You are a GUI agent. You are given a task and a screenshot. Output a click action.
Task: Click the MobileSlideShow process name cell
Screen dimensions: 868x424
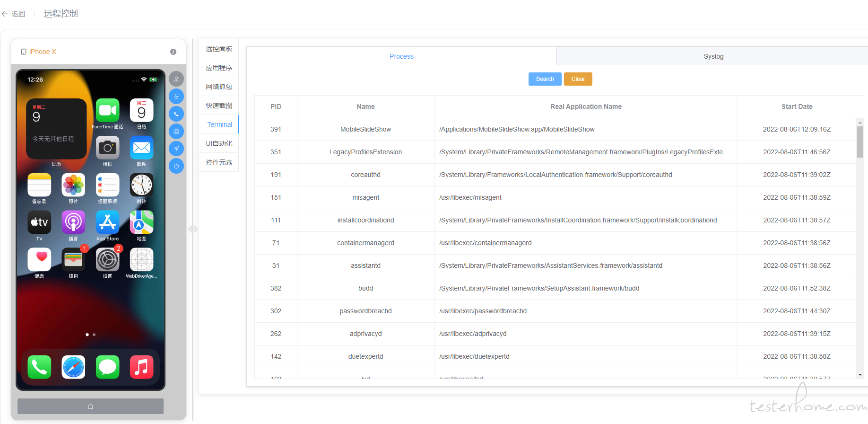(365, 129)
